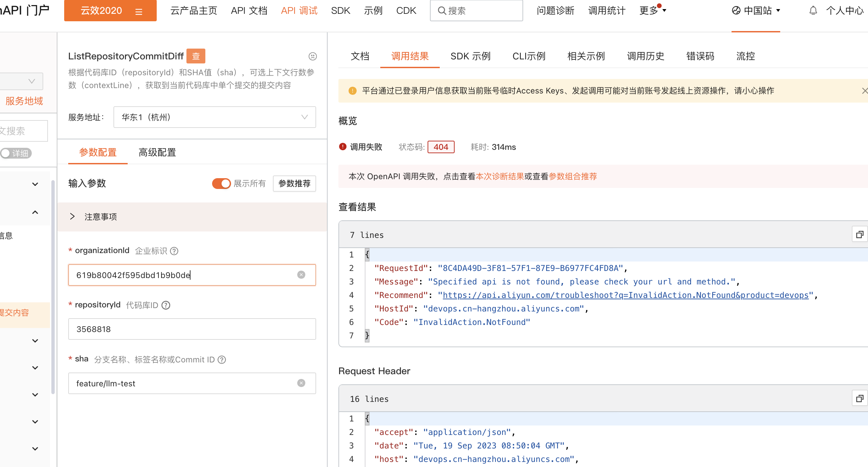The height and width of the screenshot is (467, 868).
Task: Click the 云效2020 product button
Action: pos(110,11)
